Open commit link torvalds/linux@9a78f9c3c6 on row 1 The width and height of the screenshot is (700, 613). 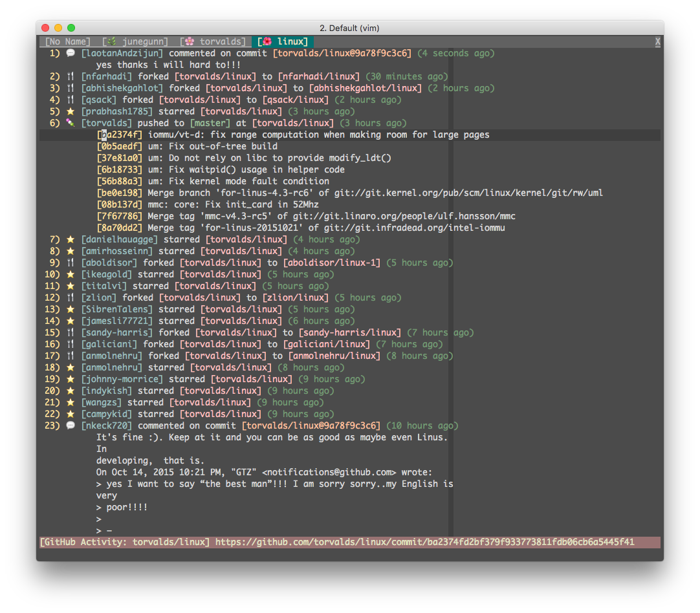click(x=342, y=53)
